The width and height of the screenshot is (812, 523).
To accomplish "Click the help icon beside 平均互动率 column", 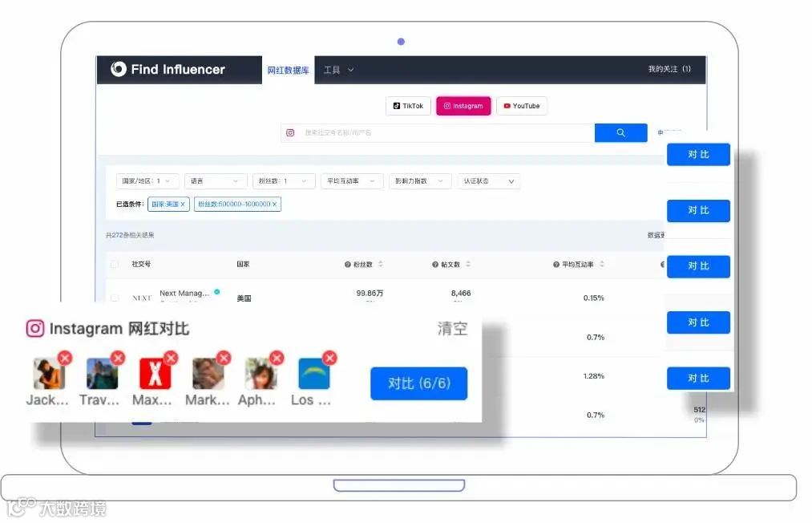I will click(556, 265).
